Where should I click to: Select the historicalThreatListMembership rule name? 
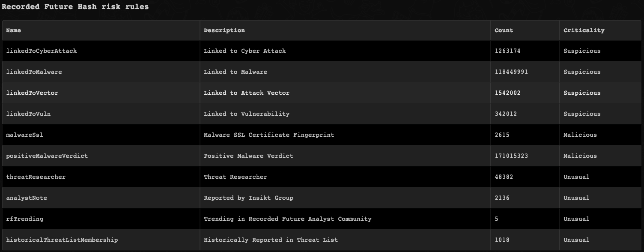point(62,240)
